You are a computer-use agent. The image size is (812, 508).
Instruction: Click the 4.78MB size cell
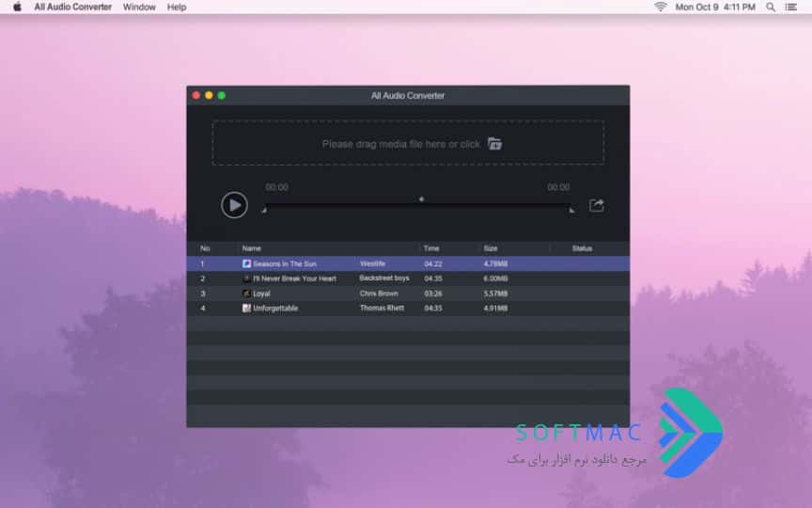[x=495, y=263]
